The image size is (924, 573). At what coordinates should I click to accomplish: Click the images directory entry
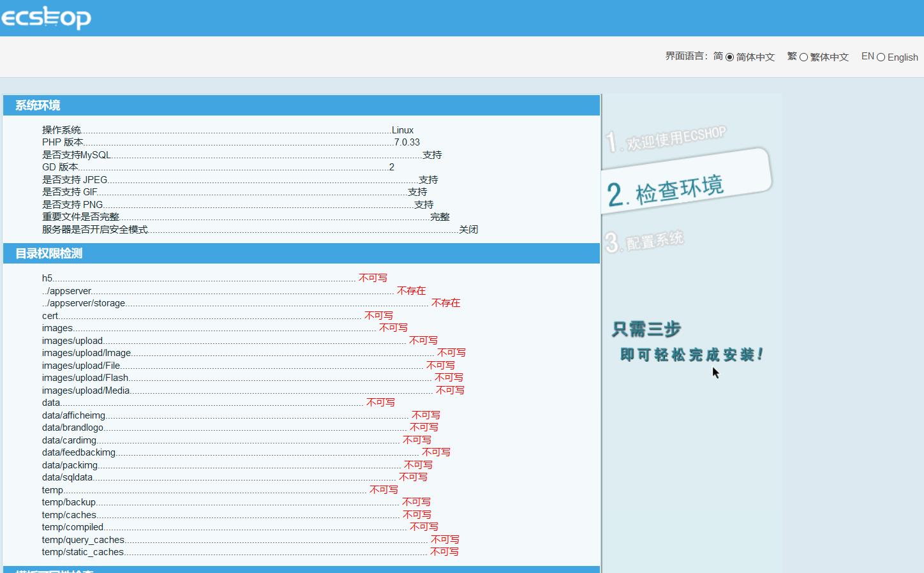[57, 328]
